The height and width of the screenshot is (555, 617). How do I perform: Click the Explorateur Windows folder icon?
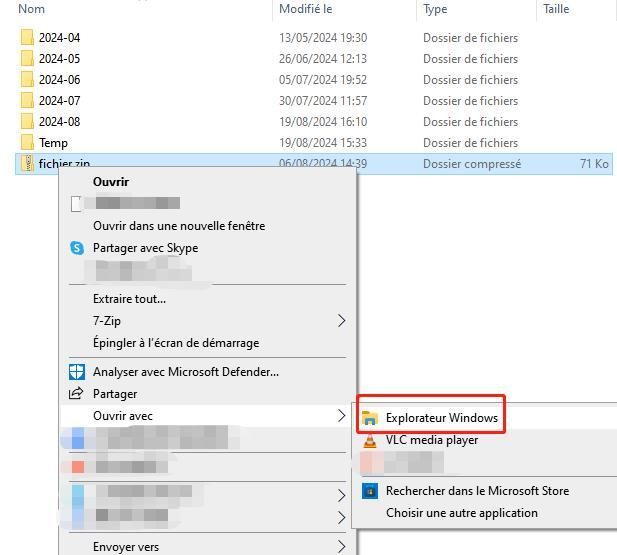click(x=369, y=418)
